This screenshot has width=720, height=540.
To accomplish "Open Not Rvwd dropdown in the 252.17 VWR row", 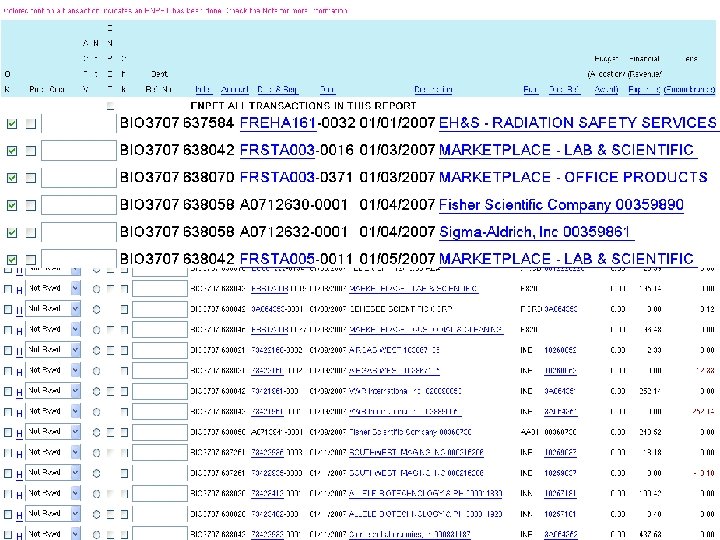I will 53,391.
